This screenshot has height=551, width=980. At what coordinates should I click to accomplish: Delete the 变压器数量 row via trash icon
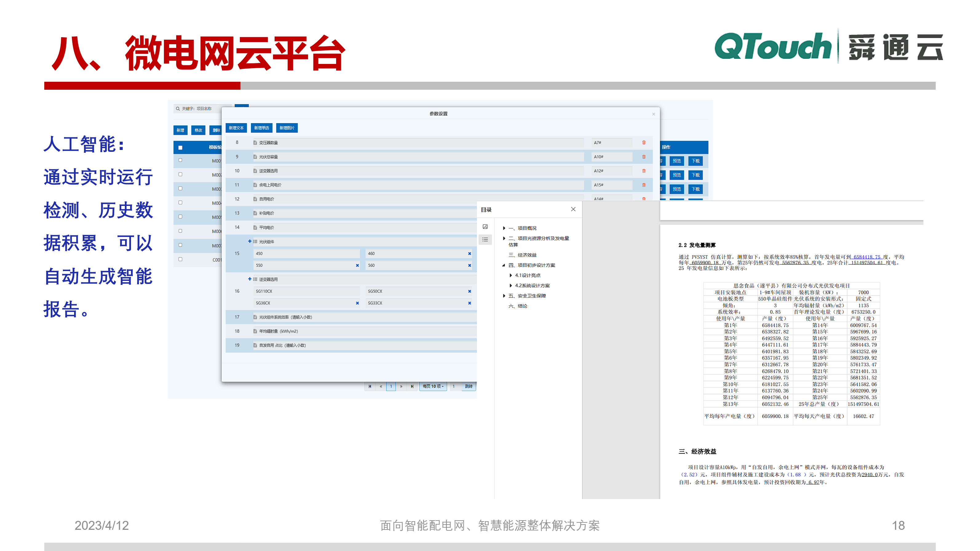click(x=644, y=143)
